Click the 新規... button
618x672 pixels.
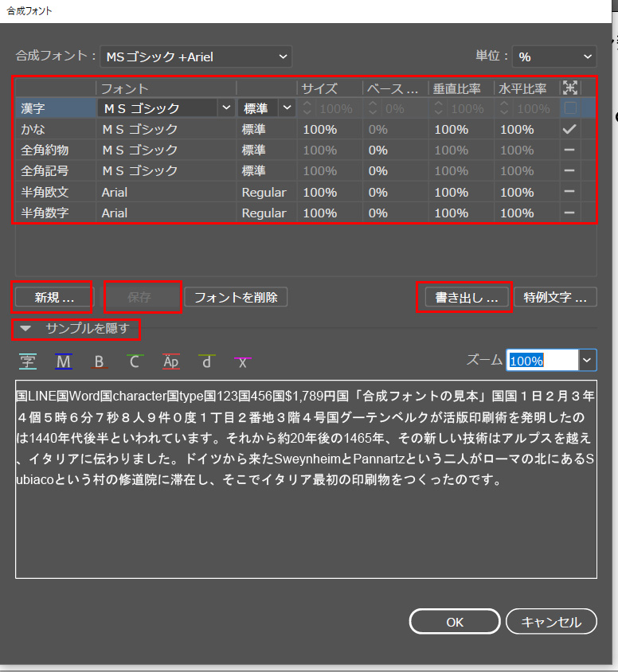pyautogui.click(x=53, y=297)
